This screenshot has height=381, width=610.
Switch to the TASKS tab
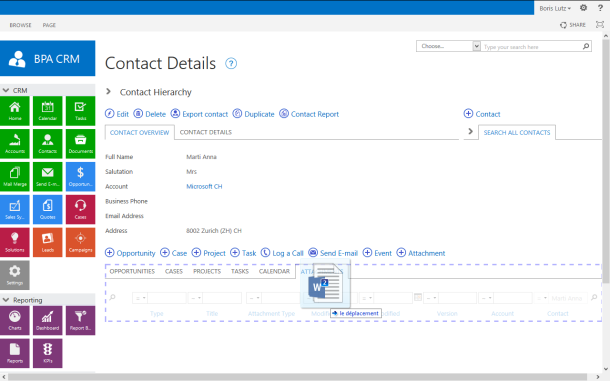[x=240, y=272]
